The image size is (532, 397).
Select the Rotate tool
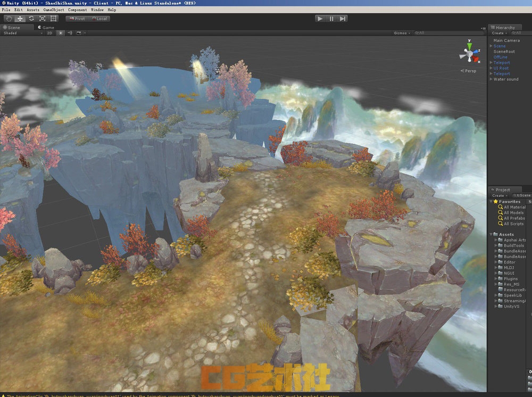click(31, 19)
